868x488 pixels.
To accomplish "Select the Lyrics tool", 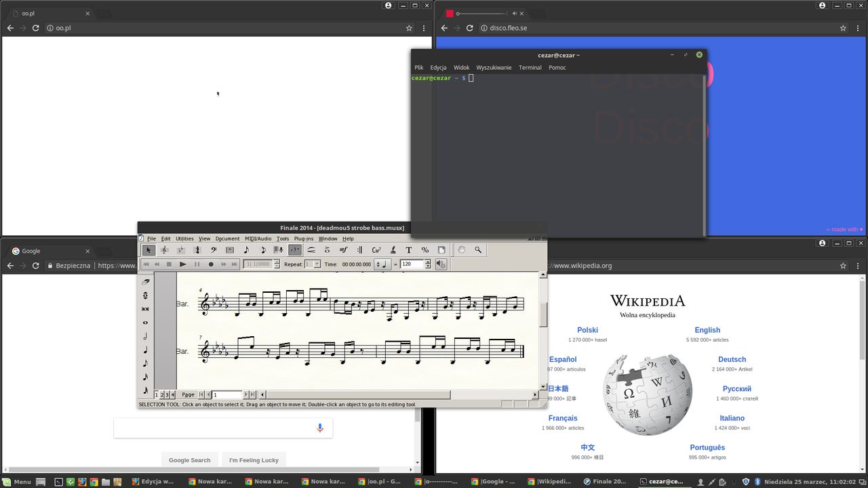I will [x=393, y=250].
